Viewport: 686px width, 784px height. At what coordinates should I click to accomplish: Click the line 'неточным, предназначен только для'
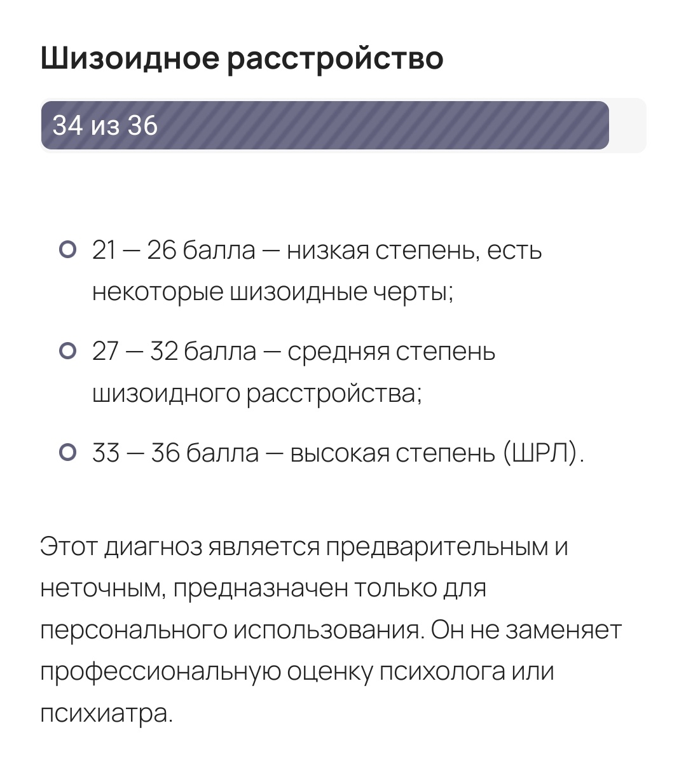click(263, 589)
